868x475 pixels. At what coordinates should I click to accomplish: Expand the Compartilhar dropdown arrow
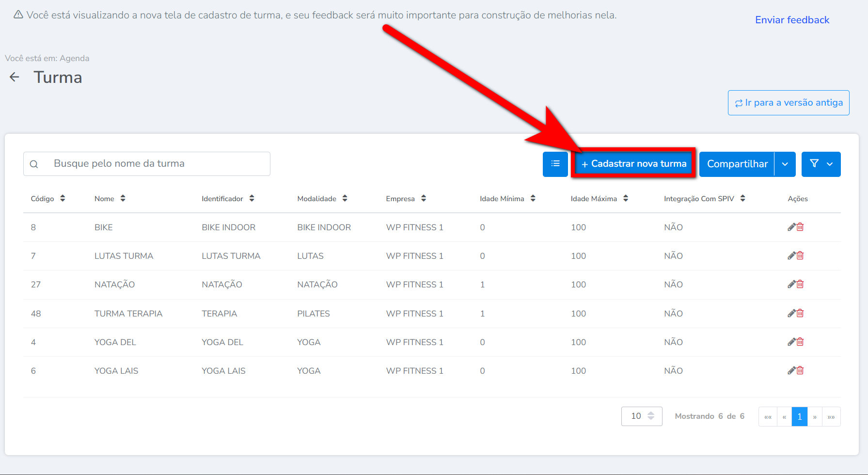pos(785,164)
